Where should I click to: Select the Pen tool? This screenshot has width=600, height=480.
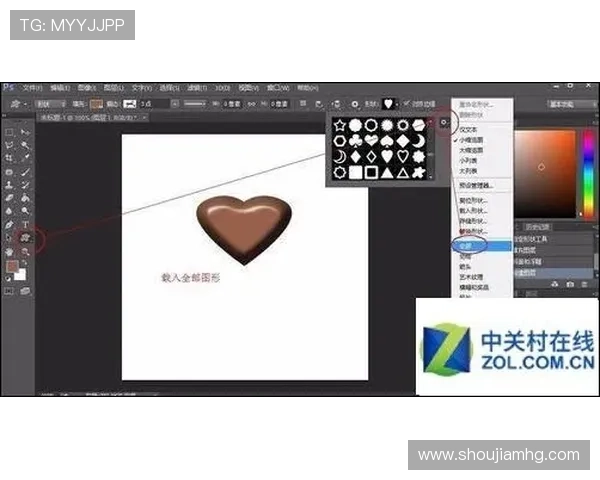pyautogui.click(x=9, y=225)
